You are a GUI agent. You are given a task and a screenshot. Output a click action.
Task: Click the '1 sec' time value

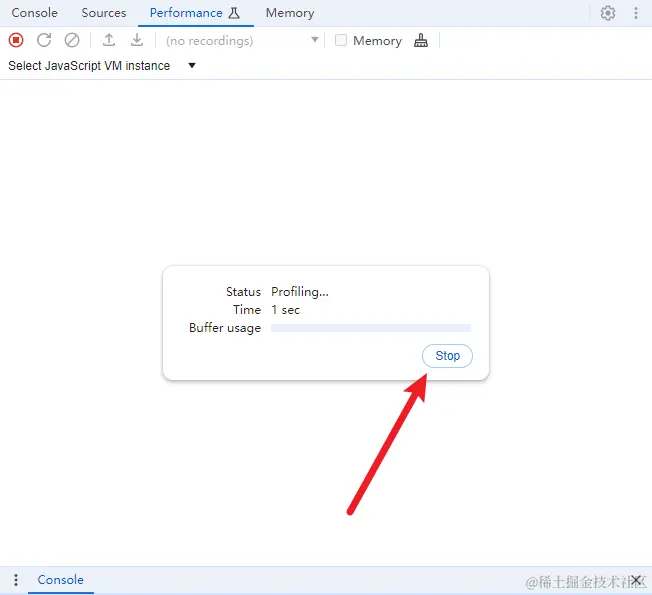286,310
